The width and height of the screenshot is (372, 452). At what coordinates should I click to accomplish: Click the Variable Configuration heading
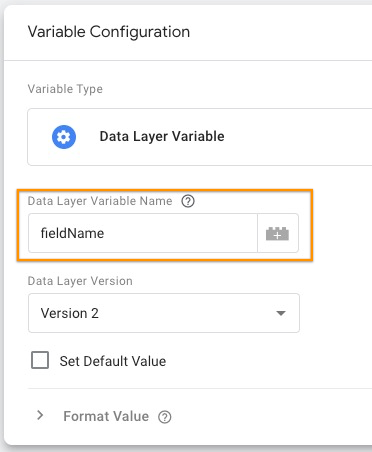109,32
